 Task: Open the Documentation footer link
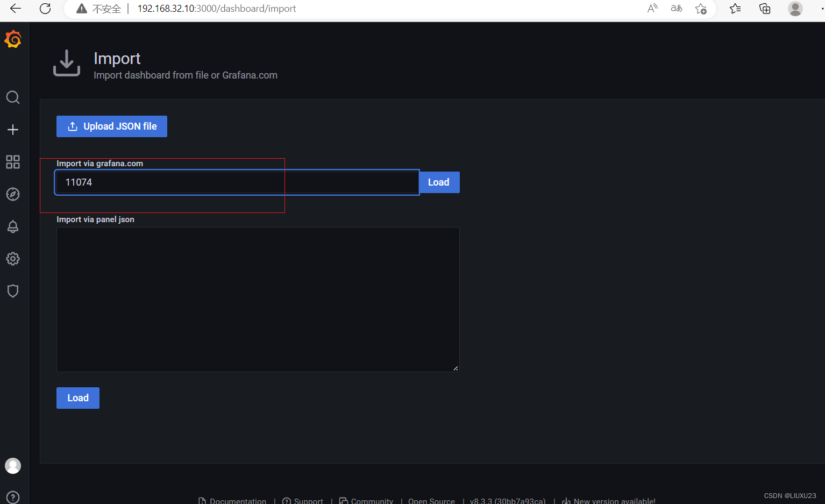(x=232, y=500)
